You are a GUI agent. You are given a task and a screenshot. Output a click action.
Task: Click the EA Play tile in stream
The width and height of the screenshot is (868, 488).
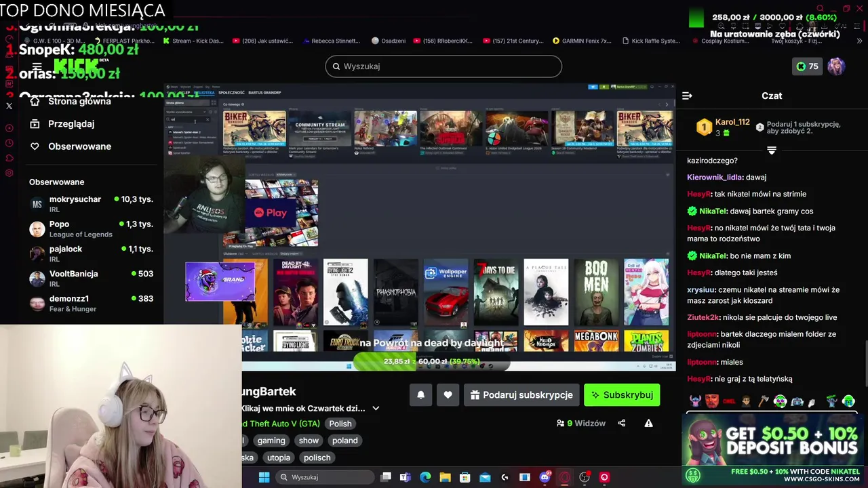click(x=281, y=213)
